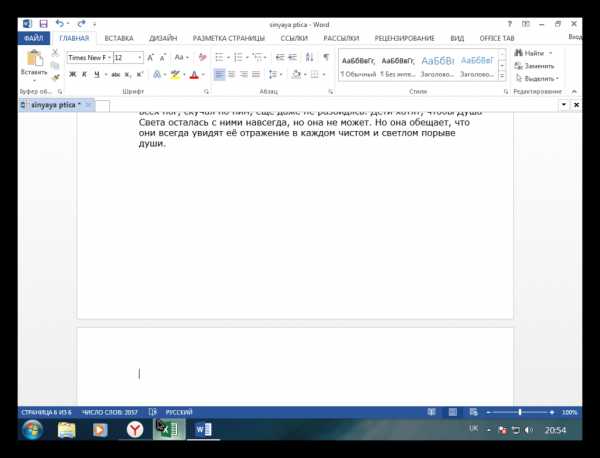The height and width of the screenshot is (458, 600).
Task: Click the bulleted list icon
Action: pos(219,57)
